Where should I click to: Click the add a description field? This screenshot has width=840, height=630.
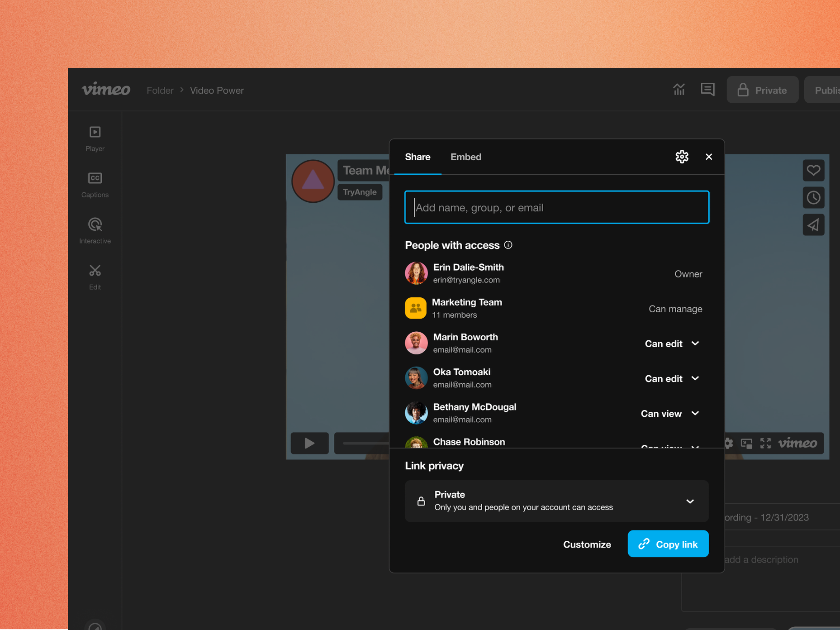coord(761,559)
